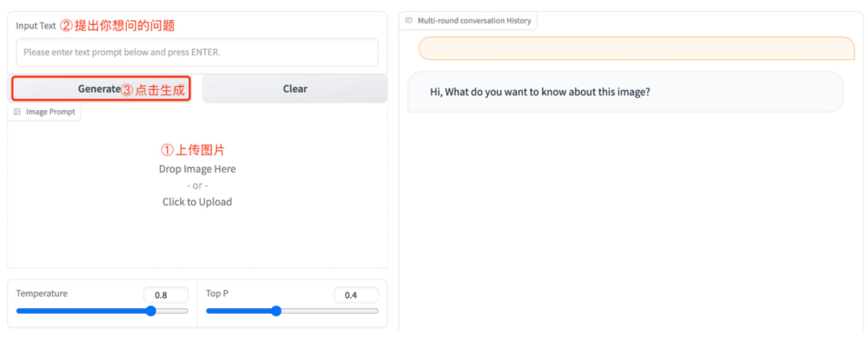Click the Clear button

[295, 88]
